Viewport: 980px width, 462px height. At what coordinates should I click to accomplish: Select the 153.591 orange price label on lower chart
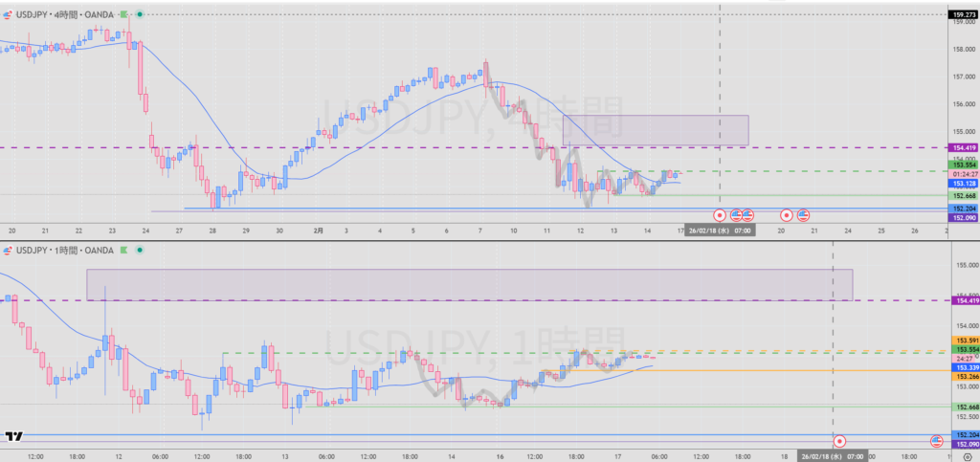tap(962, 341)
